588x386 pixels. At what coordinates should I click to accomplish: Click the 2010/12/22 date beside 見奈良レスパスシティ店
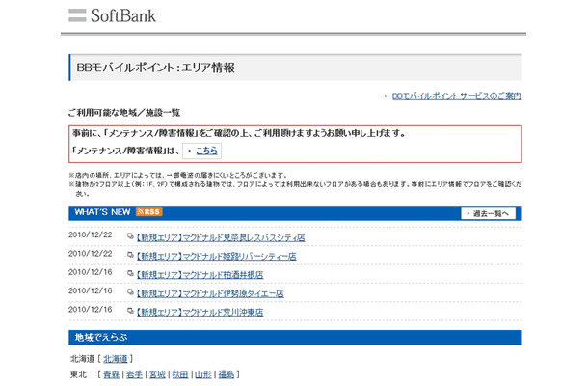point(90,234)
